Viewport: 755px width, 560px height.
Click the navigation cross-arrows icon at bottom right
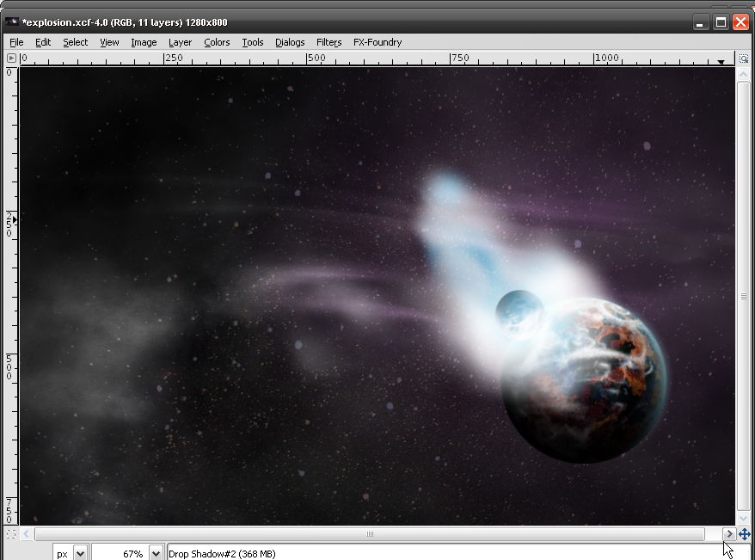[x=744, y=534]
